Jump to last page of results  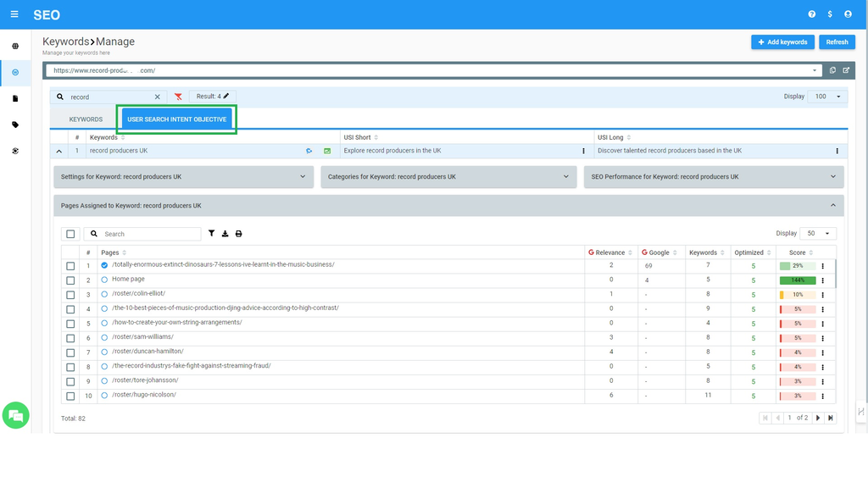[831, 418]
